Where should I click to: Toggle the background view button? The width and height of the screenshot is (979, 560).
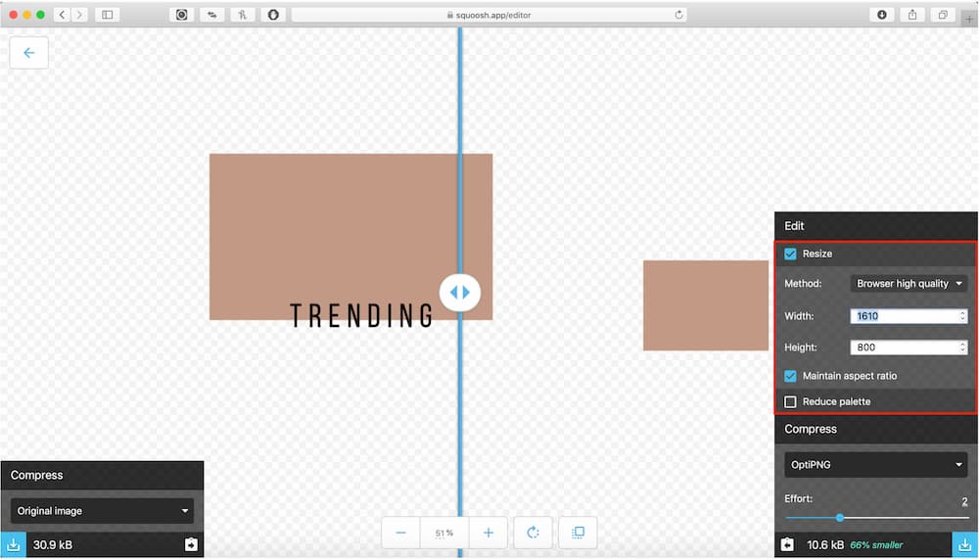point(578,533)
